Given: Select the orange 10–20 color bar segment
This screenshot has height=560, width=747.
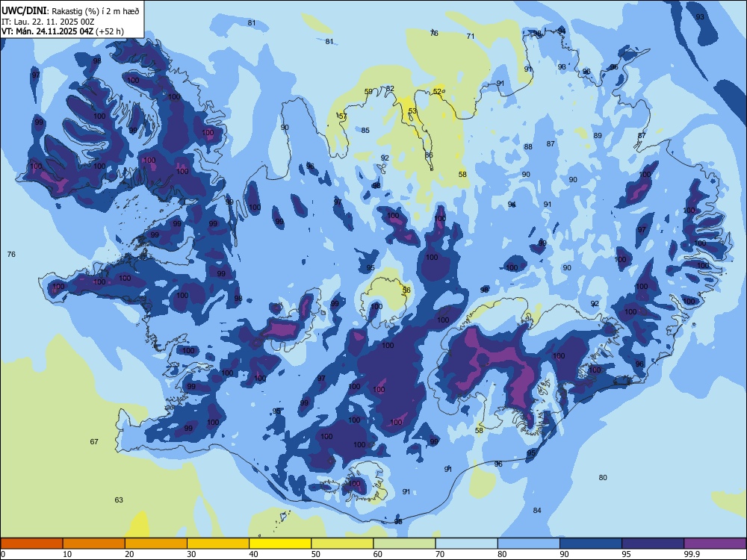Looking at the screenshot, I should tap(94, 544).
